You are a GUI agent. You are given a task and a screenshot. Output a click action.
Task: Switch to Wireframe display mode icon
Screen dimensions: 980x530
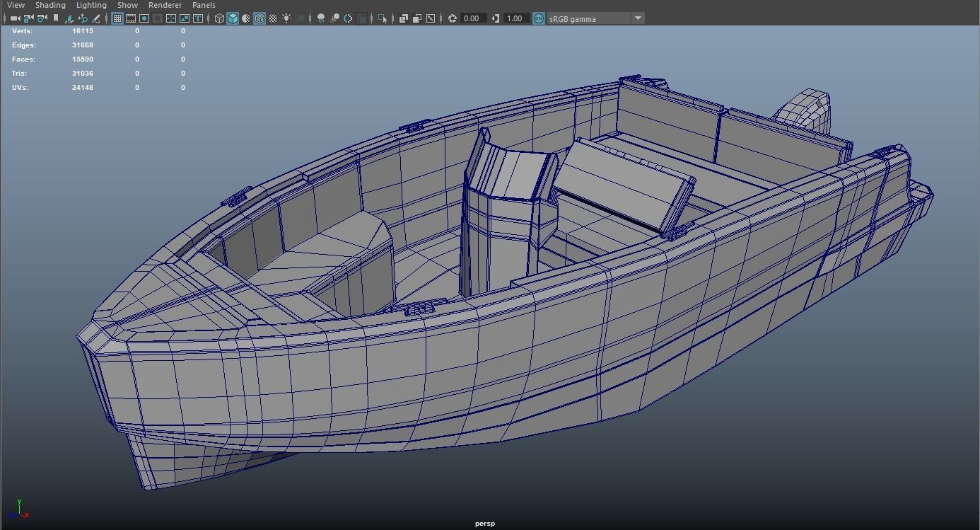(x=219, y=18)
